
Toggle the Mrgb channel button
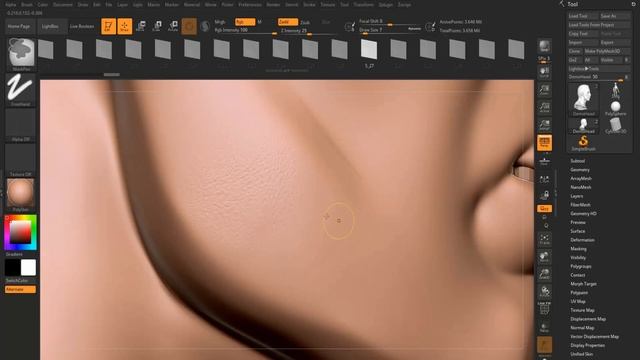(220, 22)
